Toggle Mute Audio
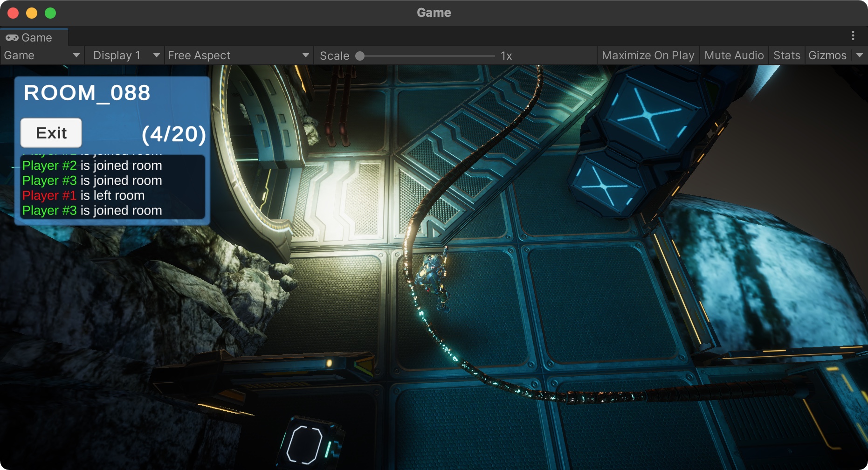Image resolution: width=868 pixels, height=470 pixels. [x=734, y=55]
